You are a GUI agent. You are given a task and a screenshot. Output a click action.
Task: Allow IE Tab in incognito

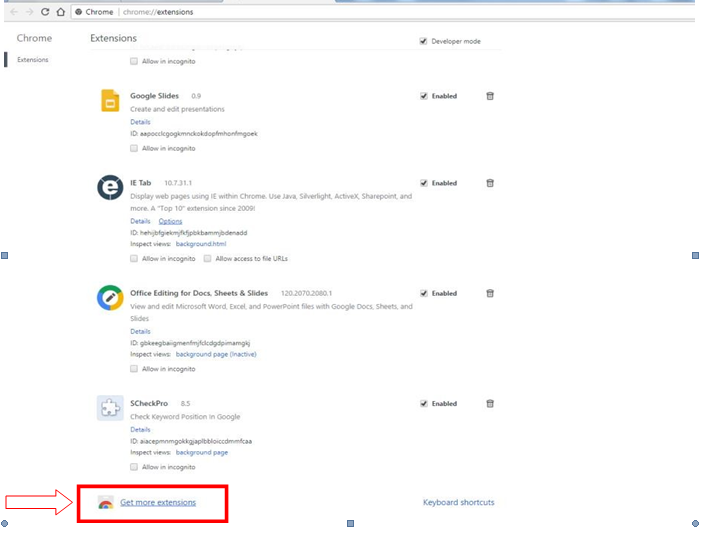(x=134, y=259)
